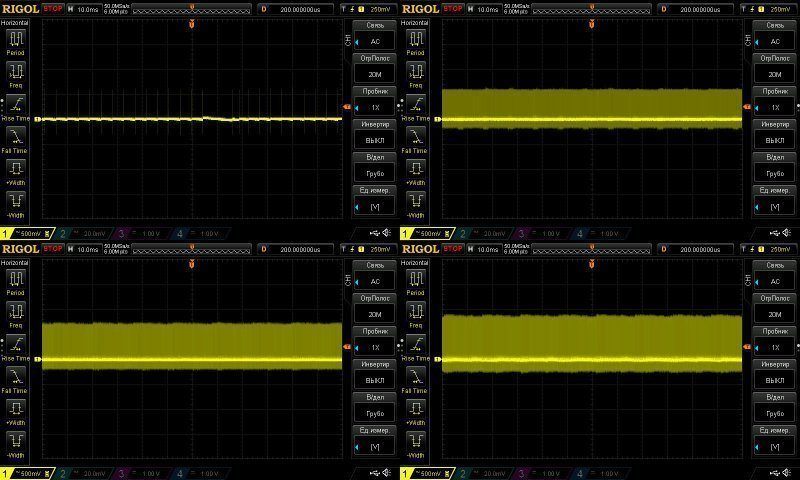Toggle Инвертир ВЫКЛ in bottom-left capture
This screenshot has height=480, width=800.
click(374, 375)
